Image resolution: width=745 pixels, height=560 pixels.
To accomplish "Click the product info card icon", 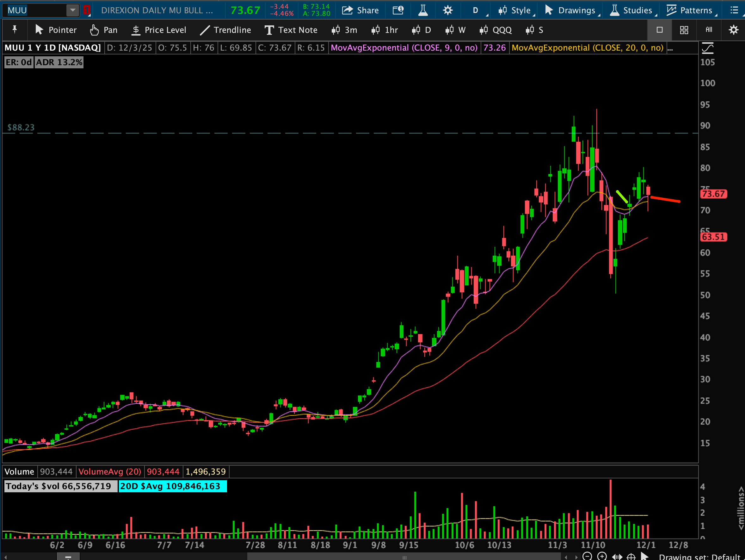I will click(398, 10).
